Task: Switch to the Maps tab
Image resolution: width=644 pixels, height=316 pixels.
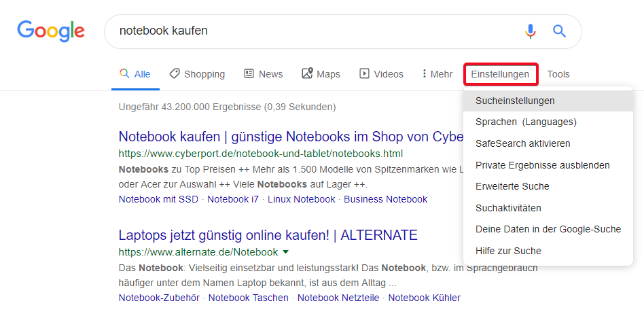Action: click(321, 74)
